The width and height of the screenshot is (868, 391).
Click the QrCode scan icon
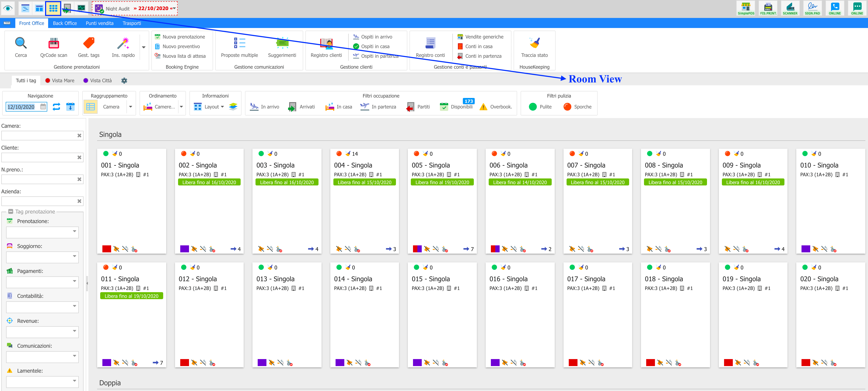coord(54,44)
